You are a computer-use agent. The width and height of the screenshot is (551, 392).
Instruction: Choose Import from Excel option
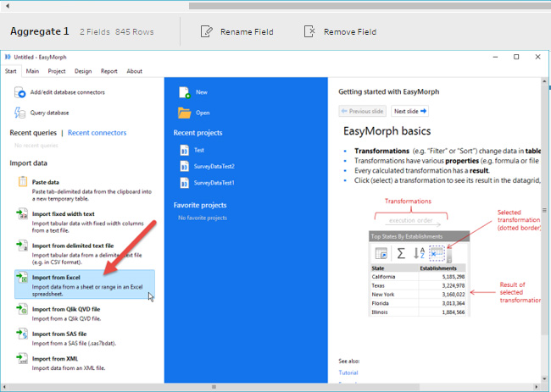pyautogui.click(x=85, y=284)
